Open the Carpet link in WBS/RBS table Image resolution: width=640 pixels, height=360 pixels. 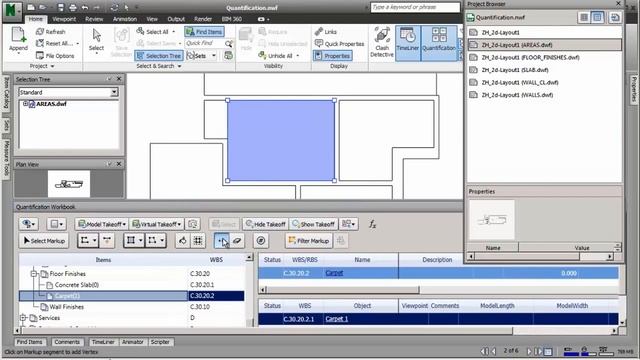(x=334, y=273)
